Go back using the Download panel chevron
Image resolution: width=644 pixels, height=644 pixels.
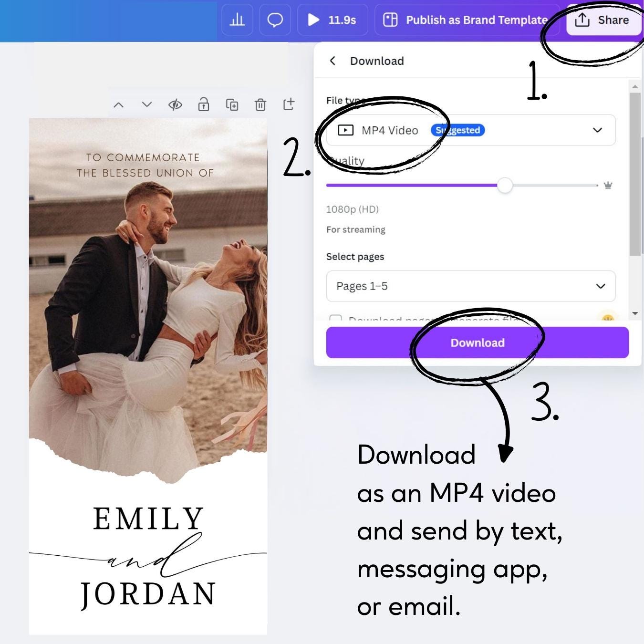pyautogui.click(x=333, y=61)
